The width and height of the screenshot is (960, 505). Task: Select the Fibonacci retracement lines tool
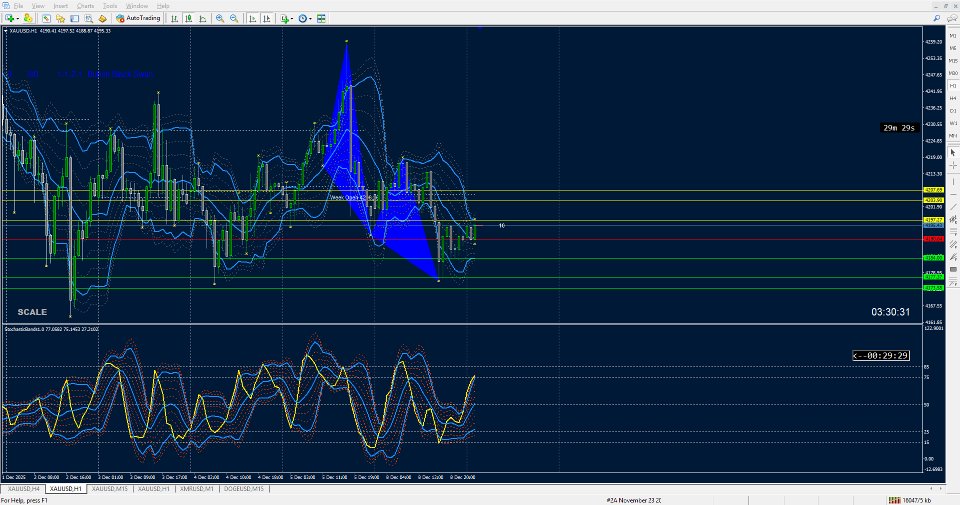click(953, 232)
